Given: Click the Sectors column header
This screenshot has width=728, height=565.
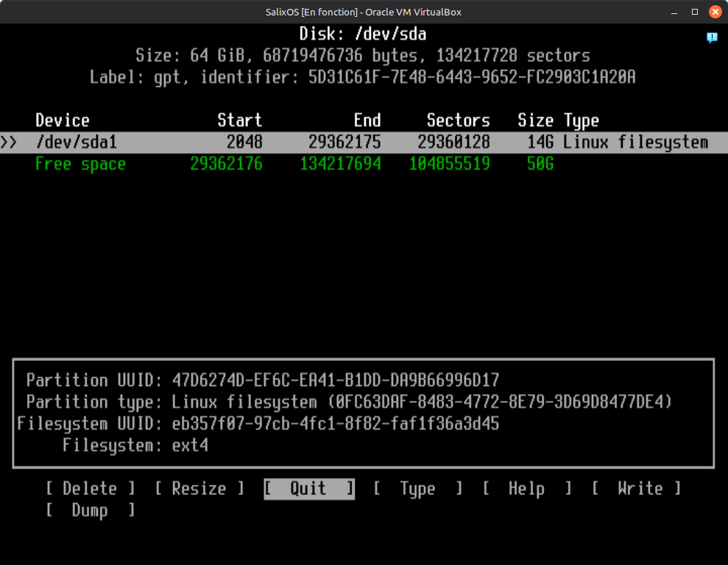Looking at the screenshot, I should click(458, 120).
